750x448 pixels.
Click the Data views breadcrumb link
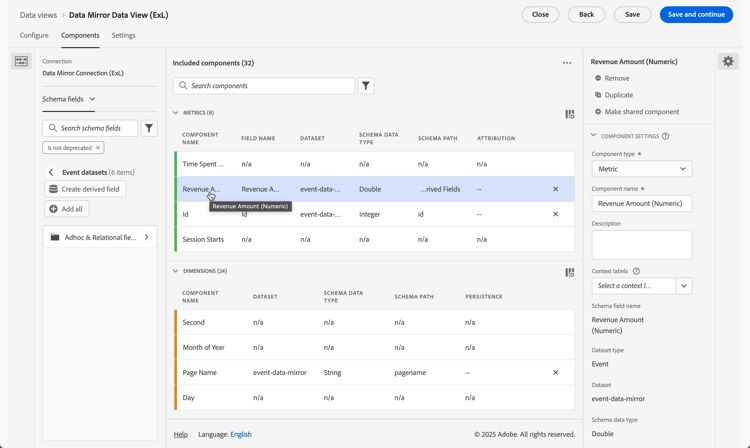(x=38, y=15)
